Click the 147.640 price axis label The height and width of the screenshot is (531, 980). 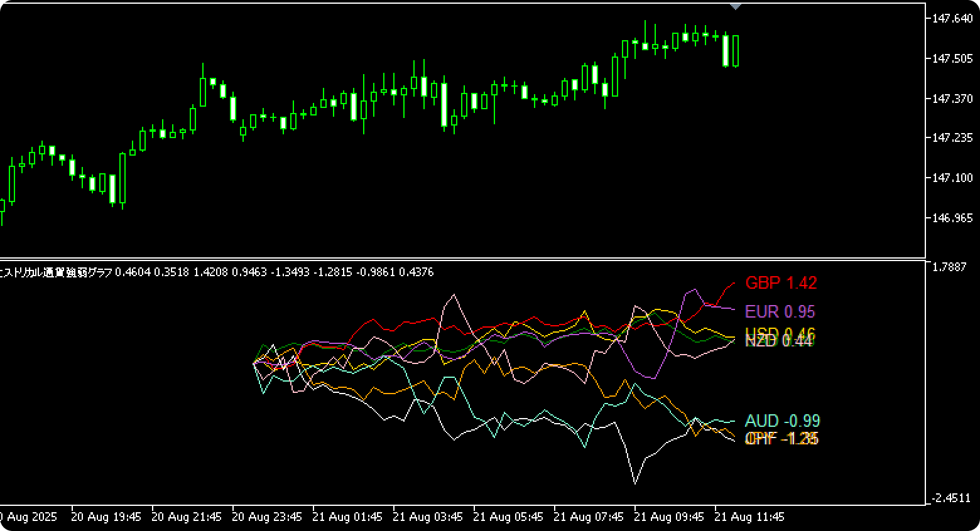pyautogui.click(x=952, y=19)
